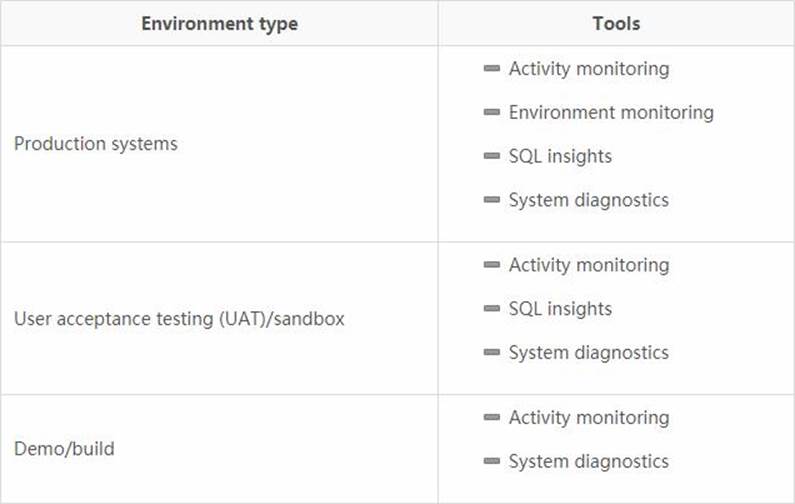Click bullet next to UAT/sandbox SQL insights

(491, 308)
